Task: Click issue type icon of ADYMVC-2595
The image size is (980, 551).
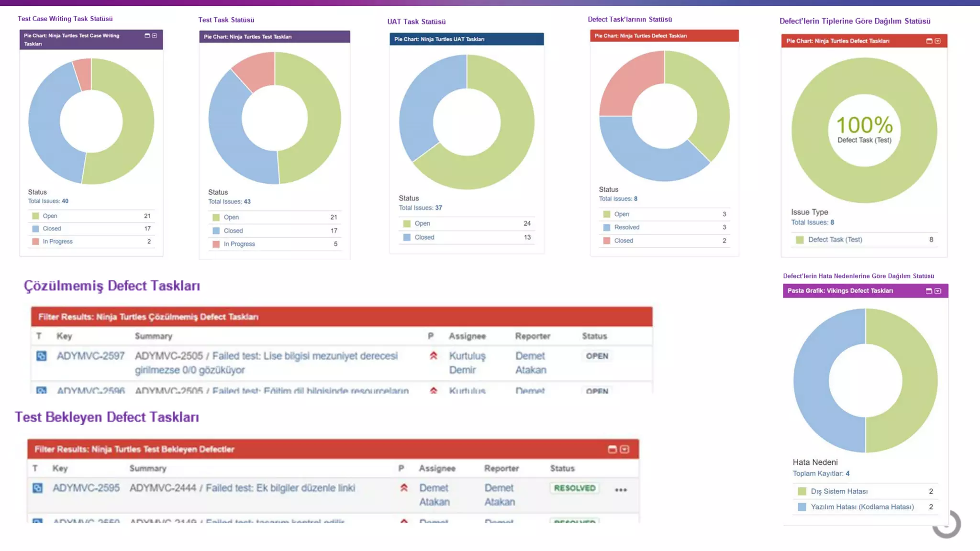Action: [x=38, y=488]
